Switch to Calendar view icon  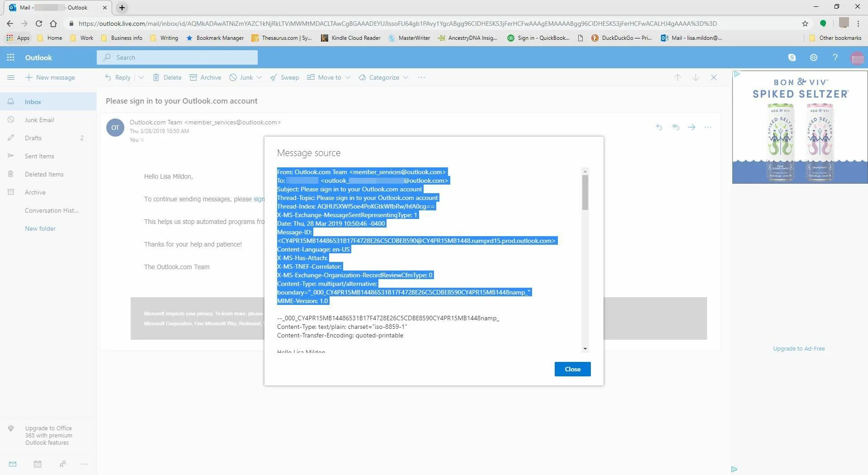38,464
